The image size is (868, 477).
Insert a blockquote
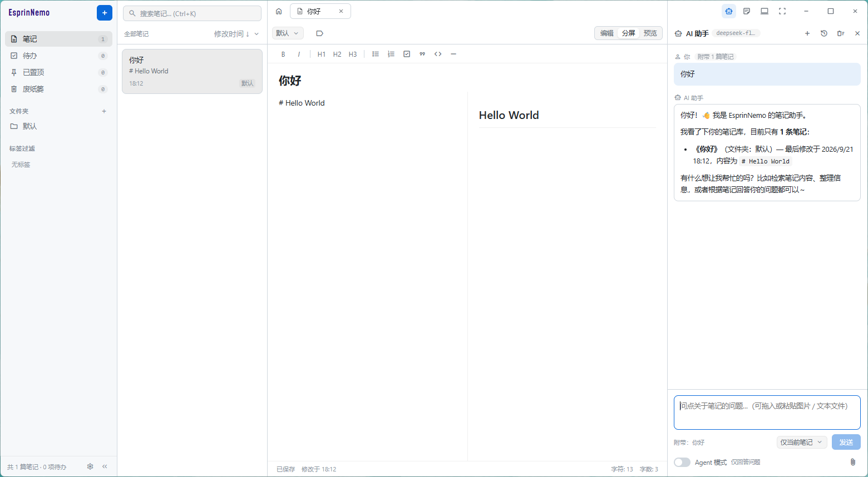coord(422,54)
